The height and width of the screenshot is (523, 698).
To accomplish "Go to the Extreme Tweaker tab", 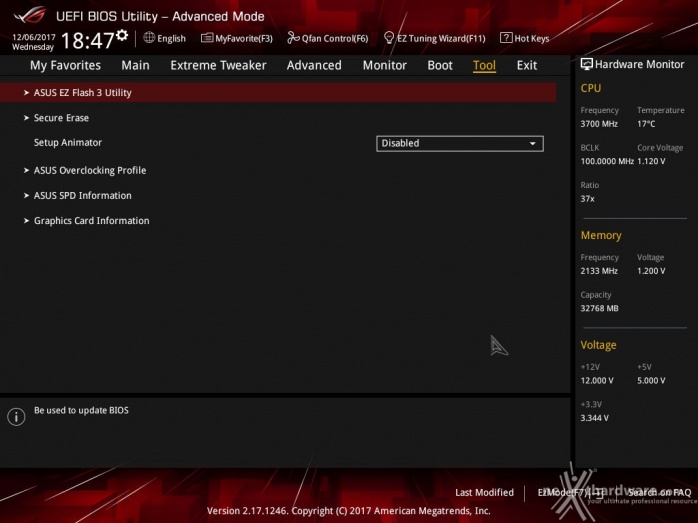I will [218, 65].
